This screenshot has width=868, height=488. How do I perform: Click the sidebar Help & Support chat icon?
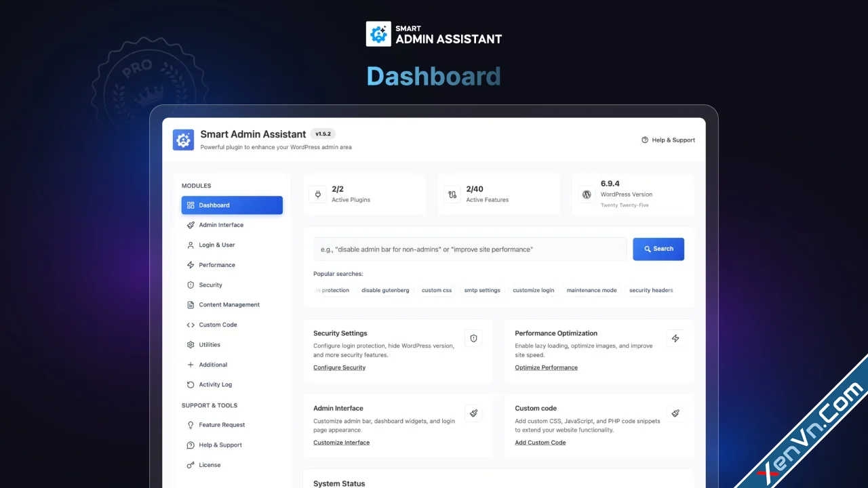(191, 445)
